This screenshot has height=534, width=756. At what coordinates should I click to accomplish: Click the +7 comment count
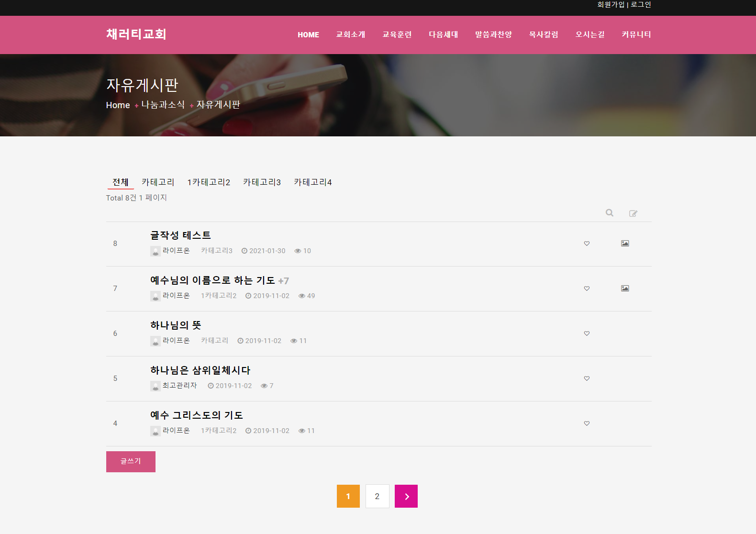coord(283,281)
